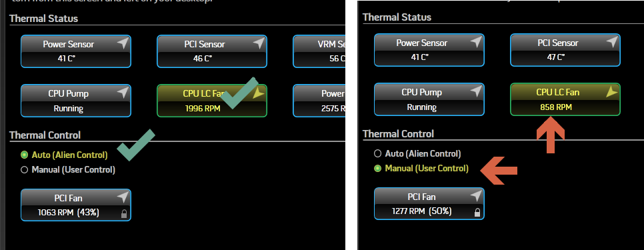The height and width of the screenshot is (250, 644).
Task: Click the arrow icon on the 1063 RPM PCI Fan tile
Action: 123,197
